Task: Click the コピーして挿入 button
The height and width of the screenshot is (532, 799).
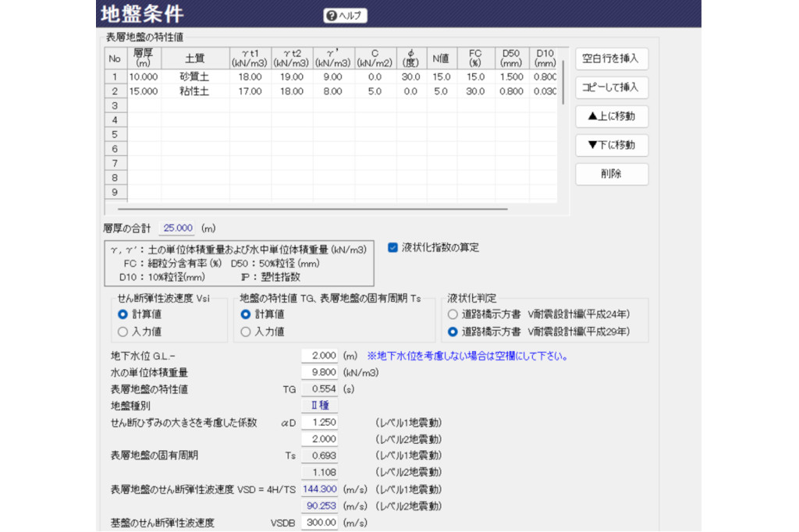Action: click(x=612, y=87)
